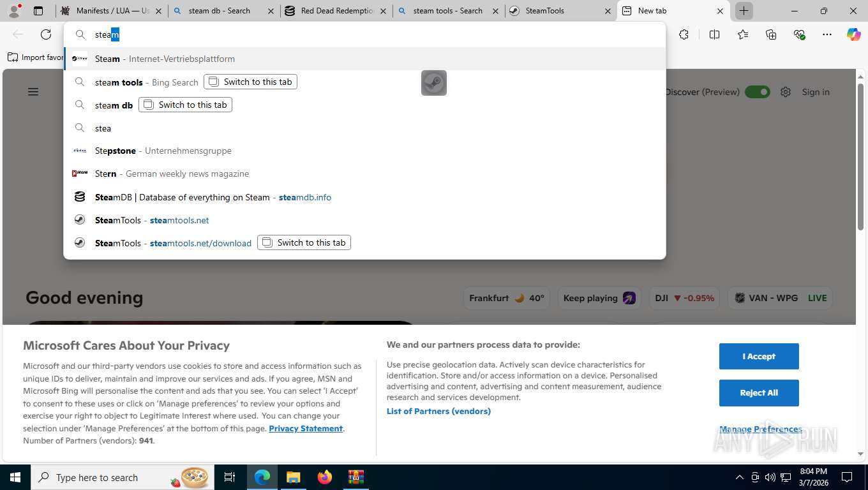Image resolution: width=868 pixels, height=490 pixels.
Task: Click Reject All on privacy banner
Action: 759,392
